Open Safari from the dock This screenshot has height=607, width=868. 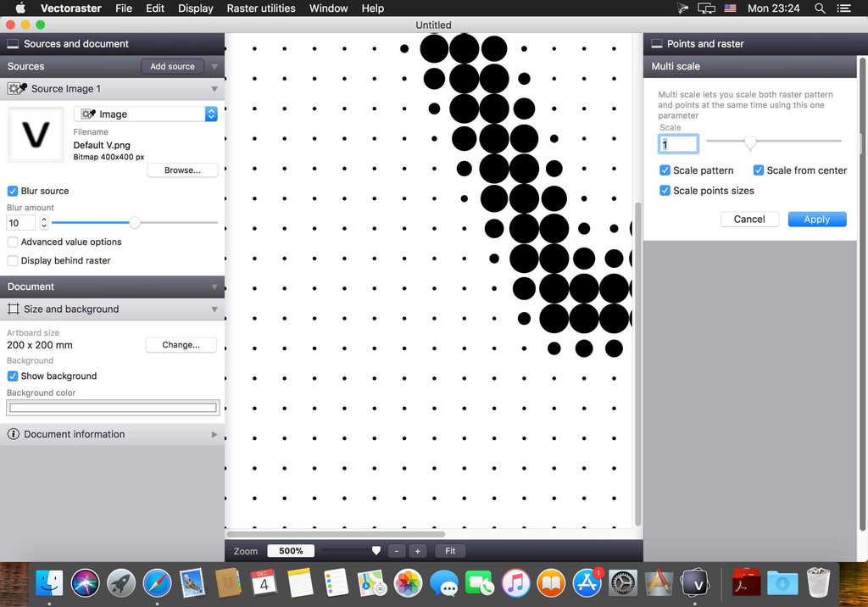pyautogui.click(x=157, y=583)
